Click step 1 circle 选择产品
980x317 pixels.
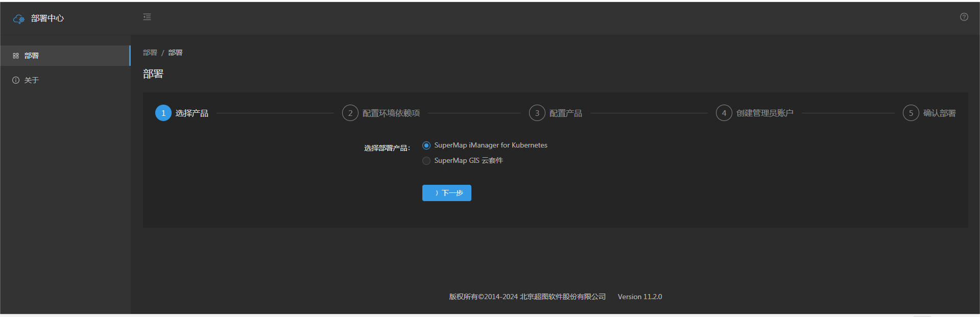point(163,113)
